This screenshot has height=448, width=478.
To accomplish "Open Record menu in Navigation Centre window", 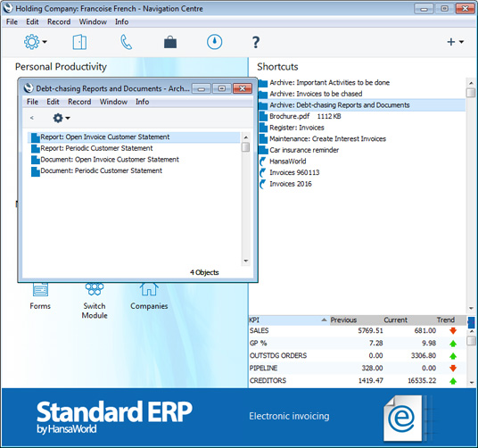I will (x=59, y=22).
